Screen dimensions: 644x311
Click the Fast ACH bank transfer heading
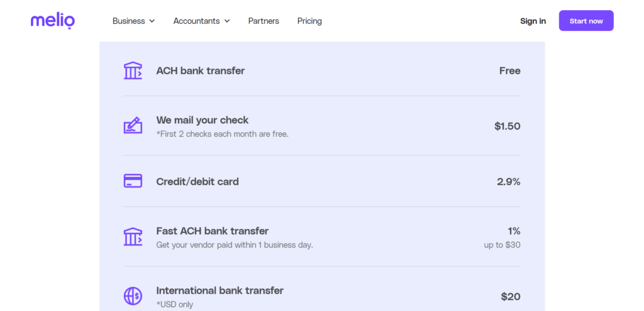tap(212, 230)
